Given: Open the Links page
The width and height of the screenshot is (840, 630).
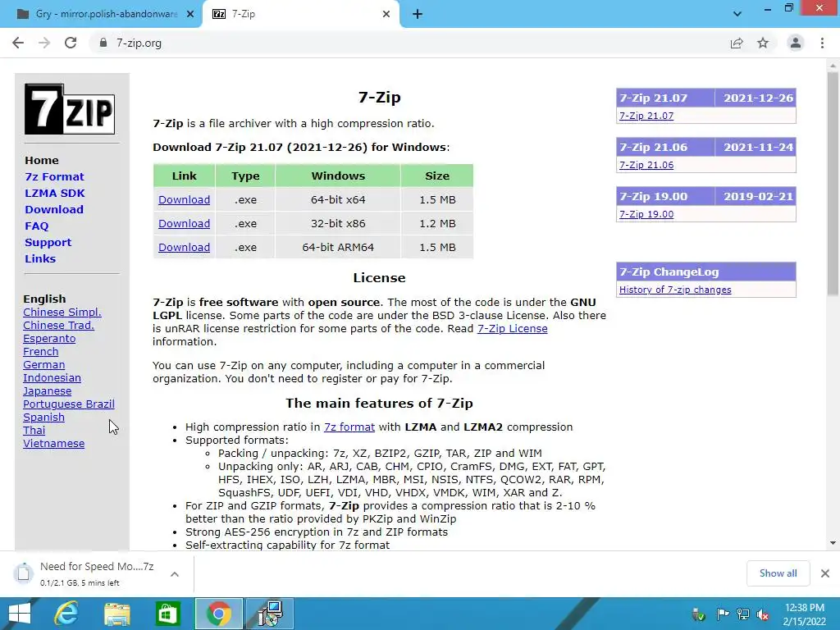Looking at the screenshot, I should pyautogui.click(x=40, y=258).
